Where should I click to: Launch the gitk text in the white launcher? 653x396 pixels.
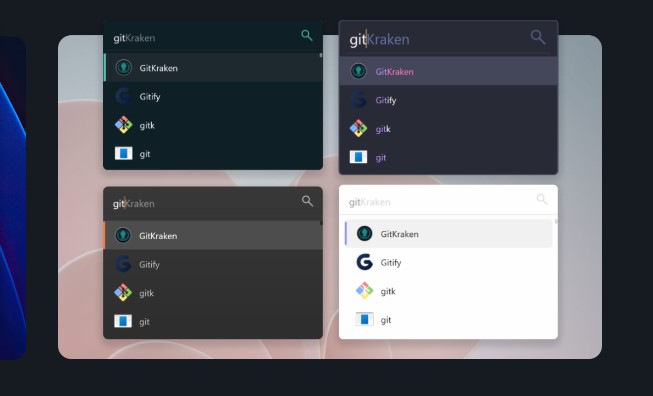click(388, 291)
